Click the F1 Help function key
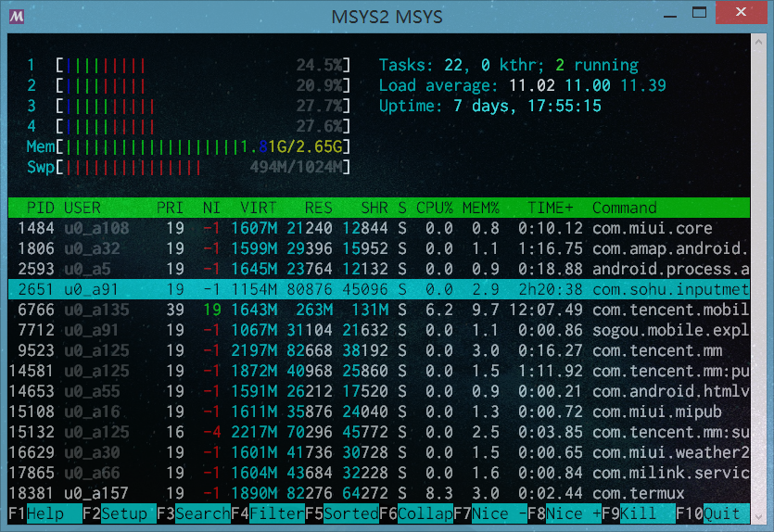The height and width of the screenshot is (532, 774). 44,513
